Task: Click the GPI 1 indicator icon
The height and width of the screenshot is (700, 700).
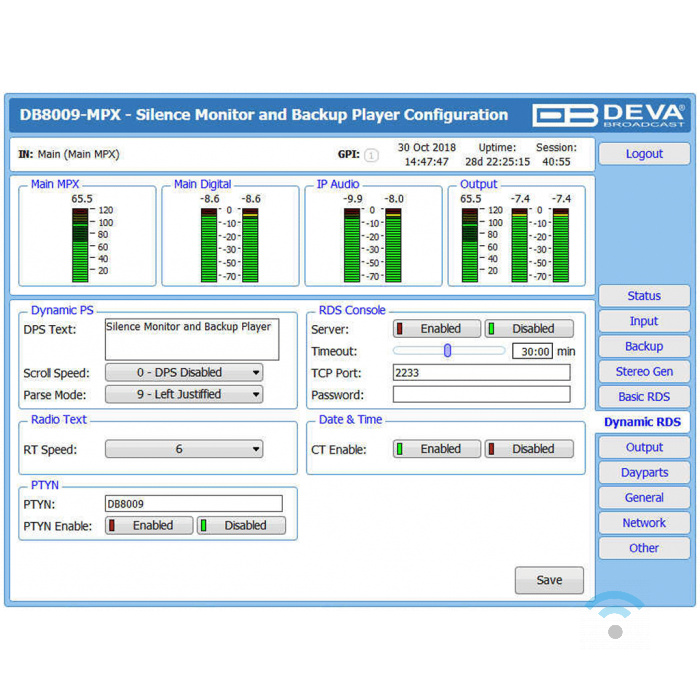Action: pos(371,155)
